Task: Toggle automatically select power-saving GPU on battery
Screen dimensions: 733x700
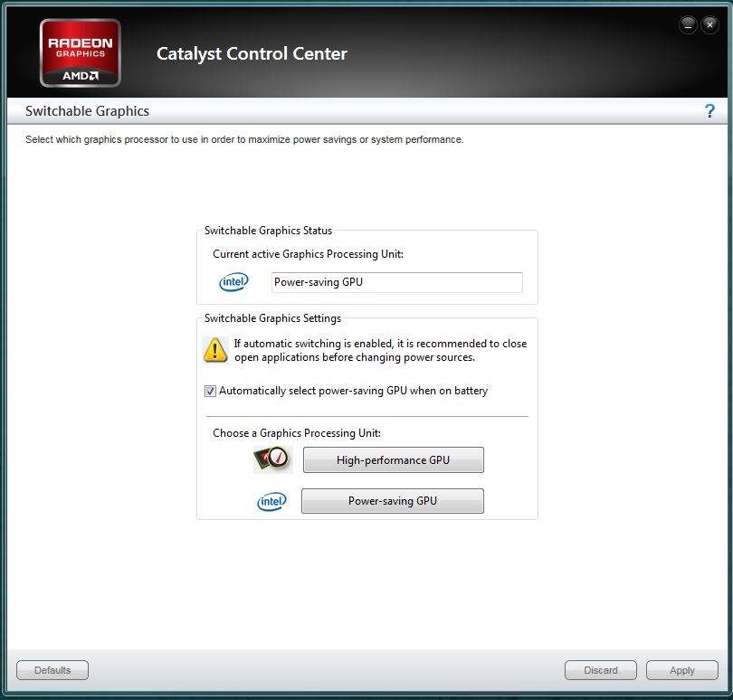Action: coord(210,391)
